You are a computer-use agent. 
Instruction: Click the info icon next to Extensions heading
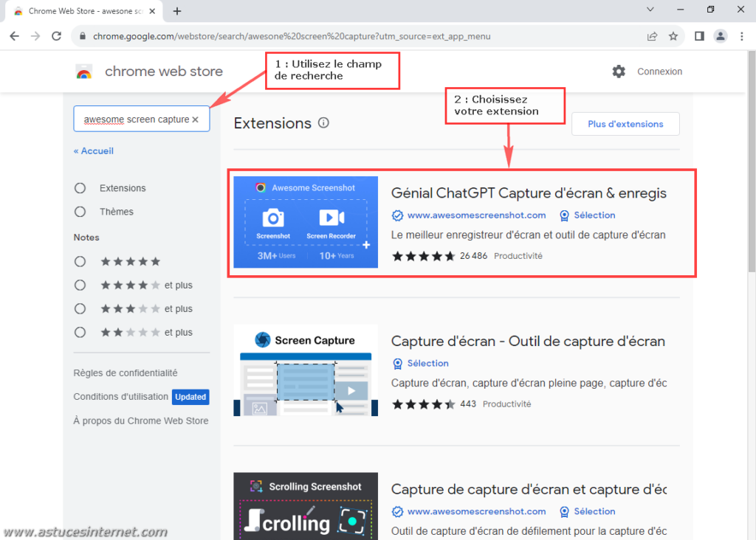(323, 123)
